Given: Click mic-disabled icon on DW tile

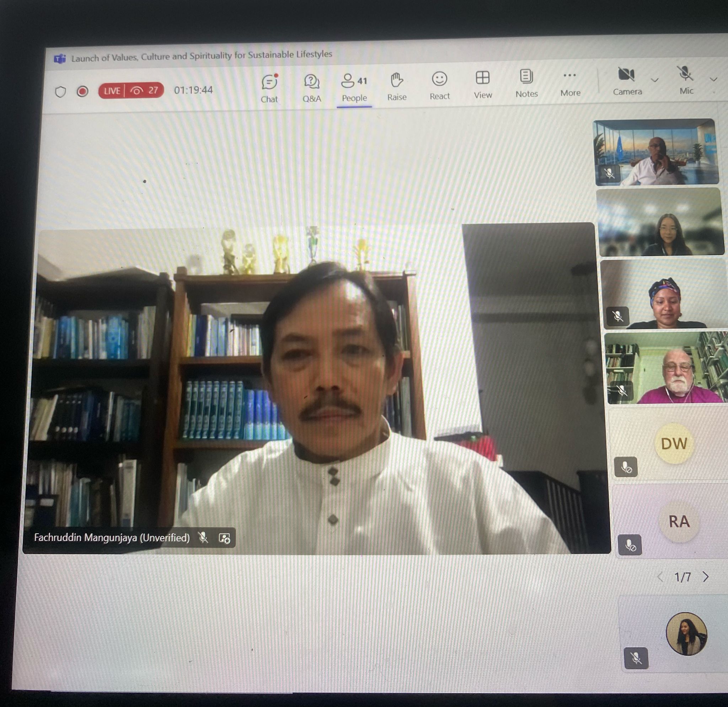Looking at the screenshot, I should pos(626,467).
